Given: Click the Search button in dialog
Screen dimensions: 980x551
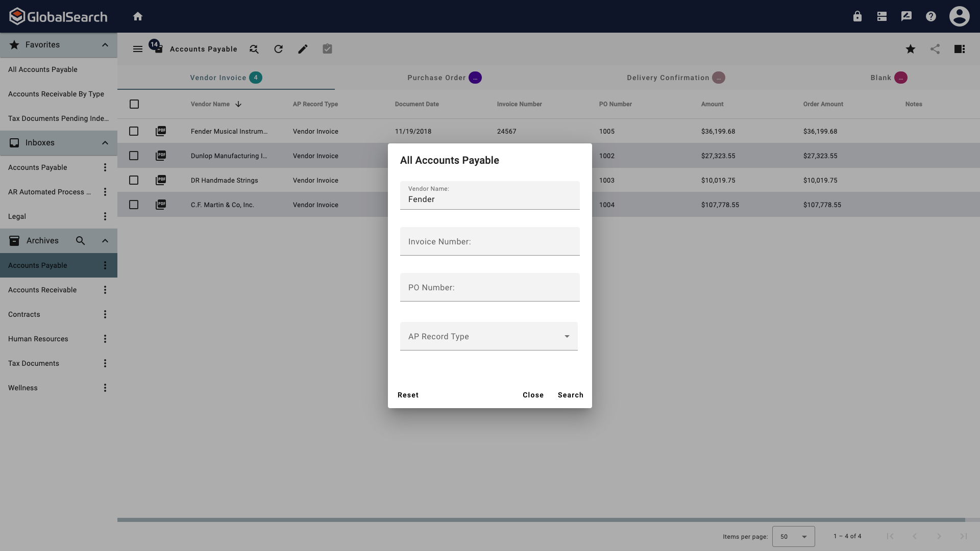Looking at the screenshot, I should coord(571,395).
